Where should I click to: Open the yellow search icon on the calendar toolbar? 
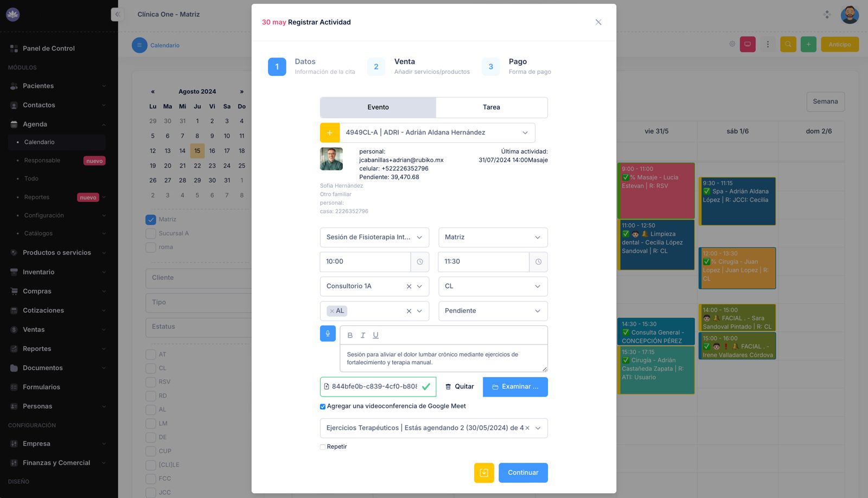(788, 44)
